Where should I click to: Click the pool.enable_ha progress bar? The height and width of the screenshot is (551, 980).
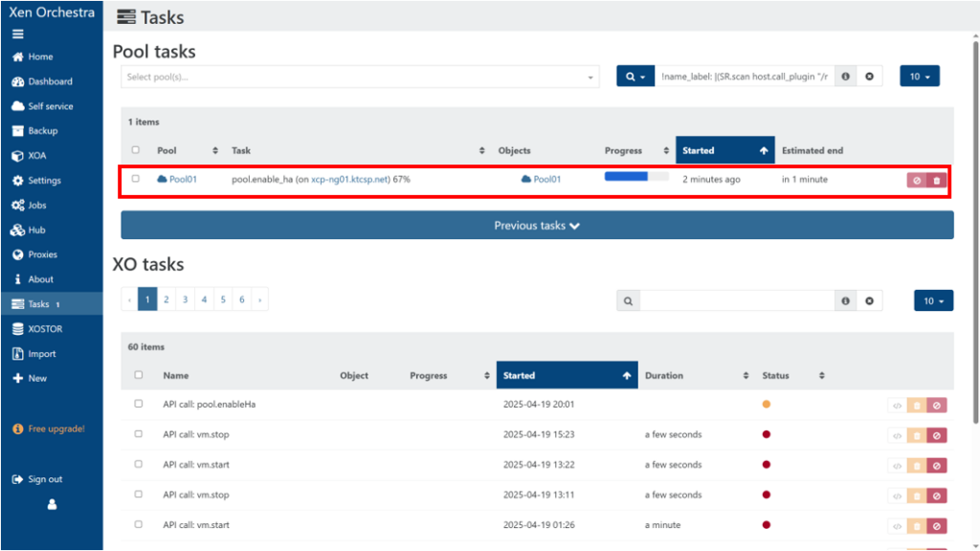pos(636,177)
